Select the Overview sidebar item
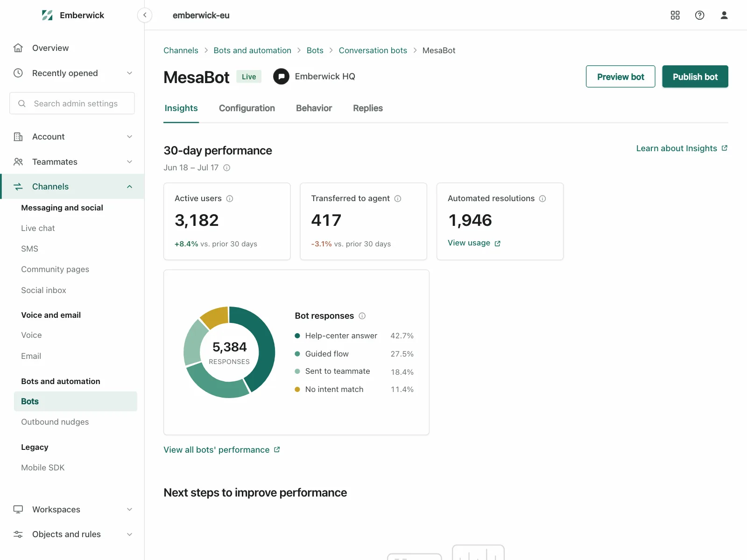Screen dimensions: 747x560 click(x=72, y=48)
